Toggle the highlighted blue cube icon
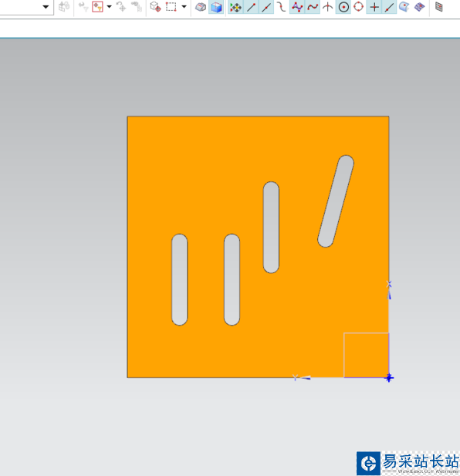Image resolution: width=460 pixels, height=476 pixels. (x=216, y=7)
